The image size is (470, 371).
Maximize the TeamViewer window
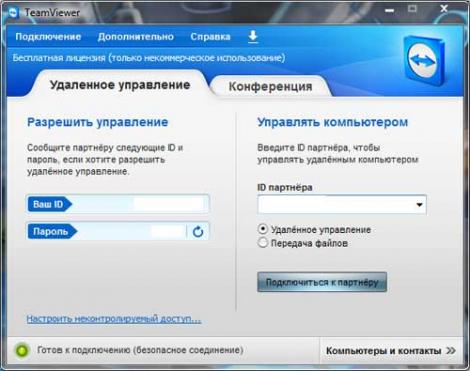(x=412, y=9)
